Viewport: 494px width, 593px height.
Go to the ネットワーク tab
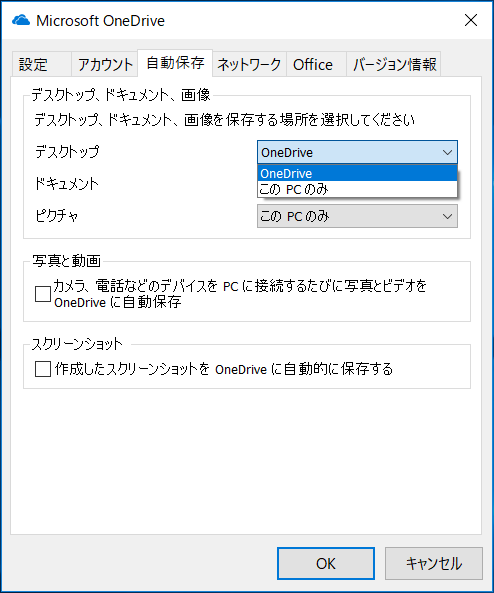(249, 64)
